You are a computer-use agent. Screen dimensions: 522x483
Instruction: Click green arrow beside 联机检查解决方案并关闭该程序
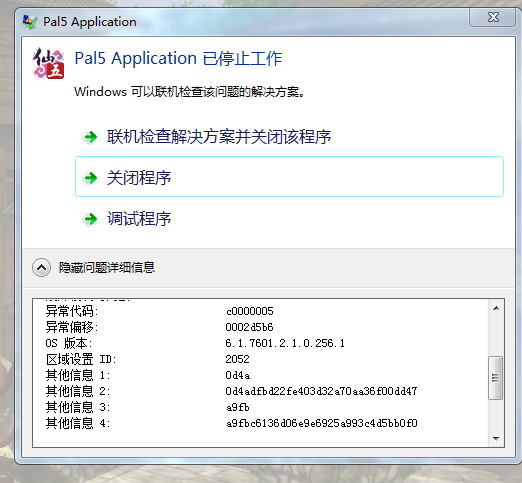91,137
